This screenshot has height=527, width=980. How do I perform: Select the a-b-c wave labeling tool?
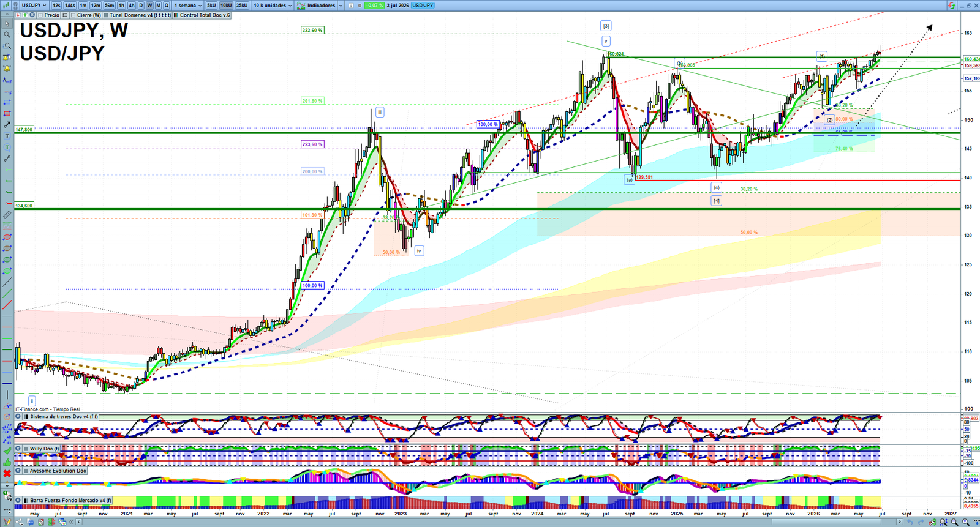(7, 439)
